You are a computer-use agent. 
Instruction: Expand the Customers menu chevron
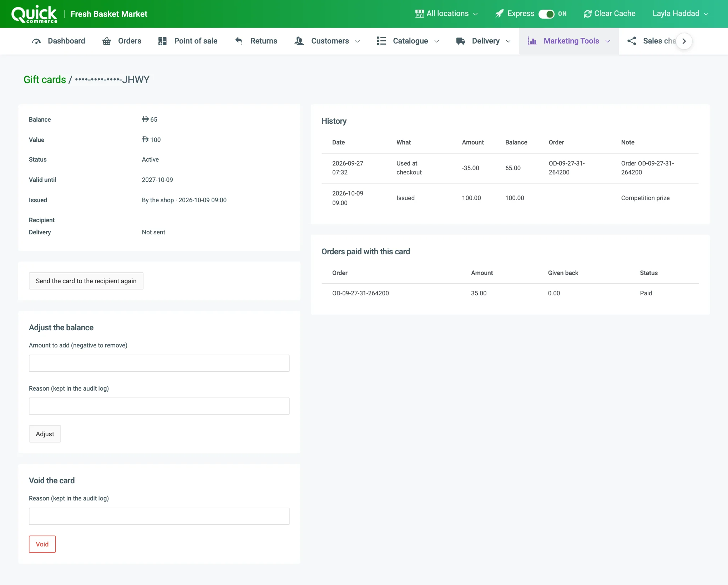[358, 41]
